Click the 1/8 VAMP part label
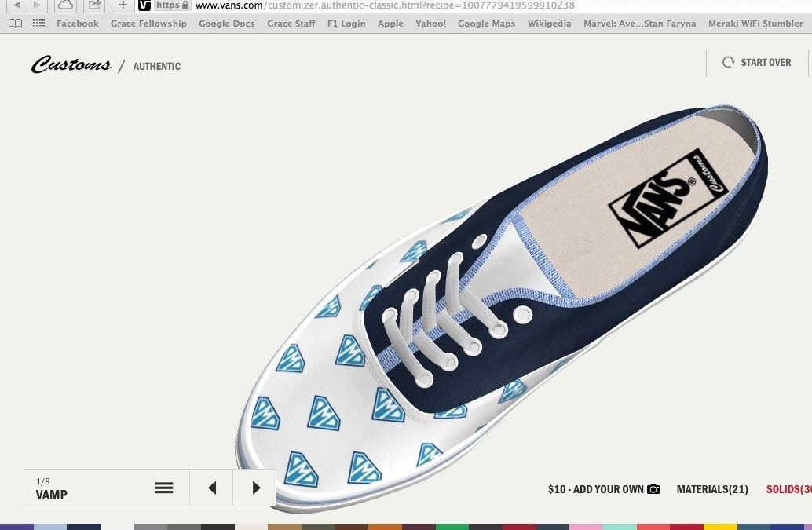 pyautogui.click(x=52, y=488)
